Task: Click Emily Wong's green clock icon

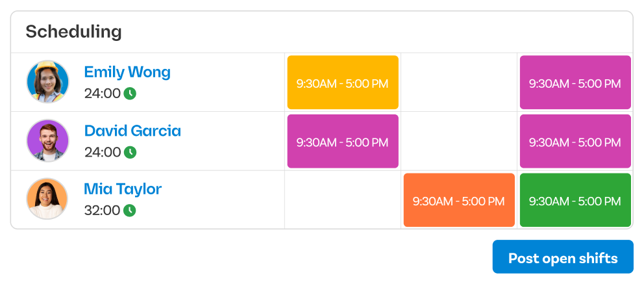Action: 130,94
